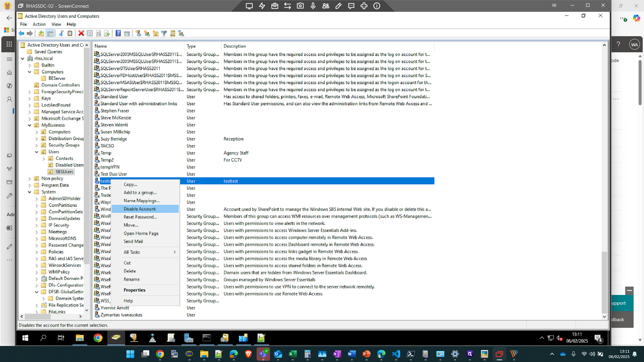Click the list pane vertical scrollbar thumb
The width and height of the screenshot is (644, 362).
click(x=604, y=282)
